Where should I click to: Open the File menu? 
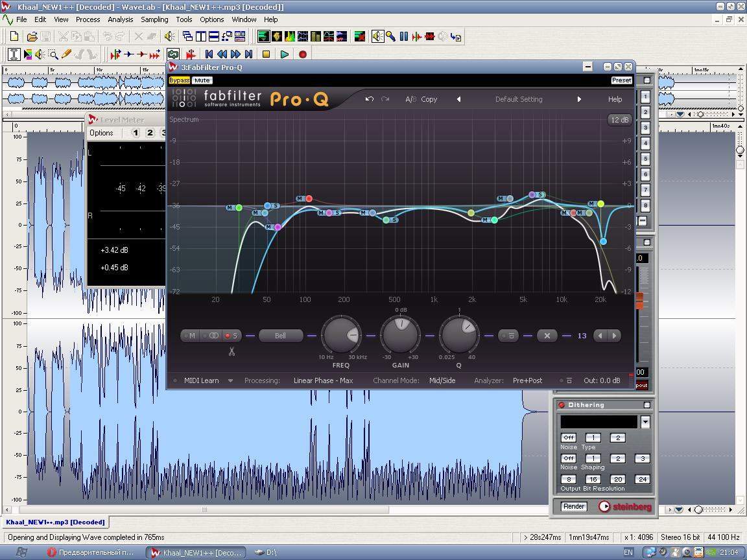(x=21, y=19)
